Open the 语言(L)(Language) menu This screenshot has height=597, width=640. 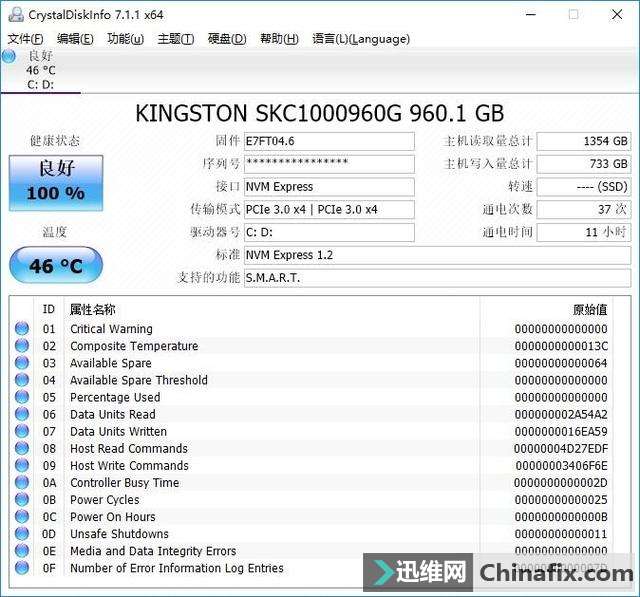[361, 39]
